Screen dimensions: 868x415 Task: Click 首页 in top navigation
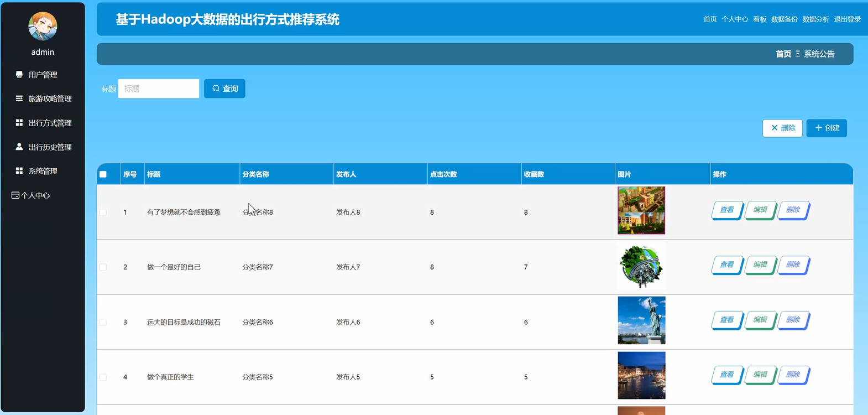(710, 19)
